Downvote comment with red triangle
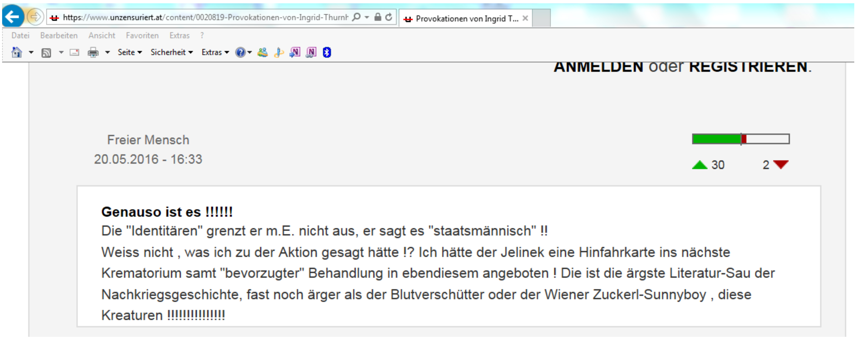868x343 pixels. (x=781, y=165)
